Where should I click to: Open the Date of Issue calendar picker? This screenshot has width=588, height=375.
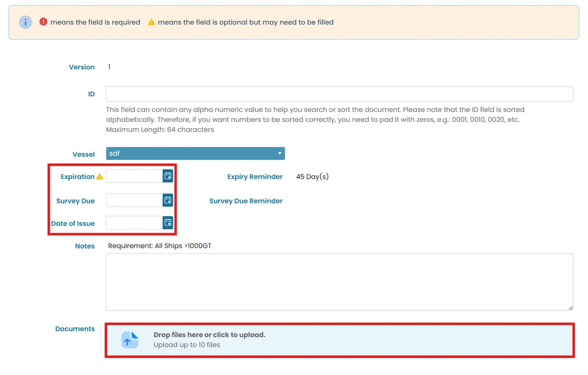tap(168, 222)
